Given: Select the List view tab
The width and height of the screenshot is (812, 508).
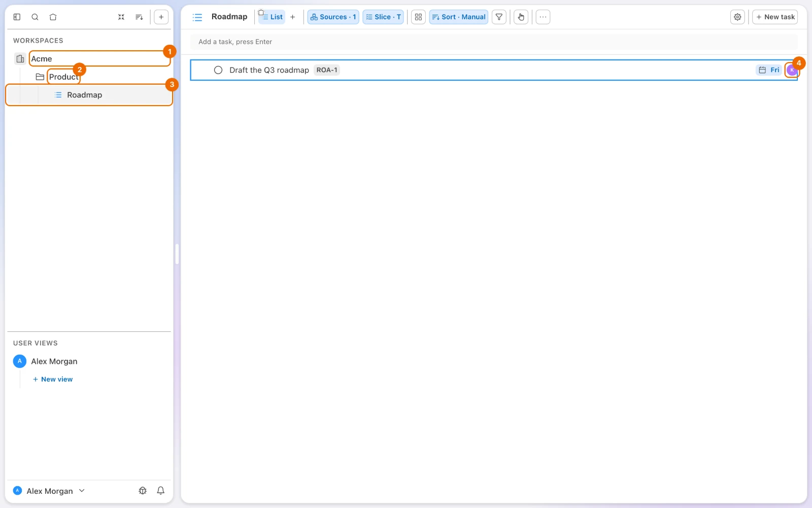Looking at the screenshot, I should (272, 17).
